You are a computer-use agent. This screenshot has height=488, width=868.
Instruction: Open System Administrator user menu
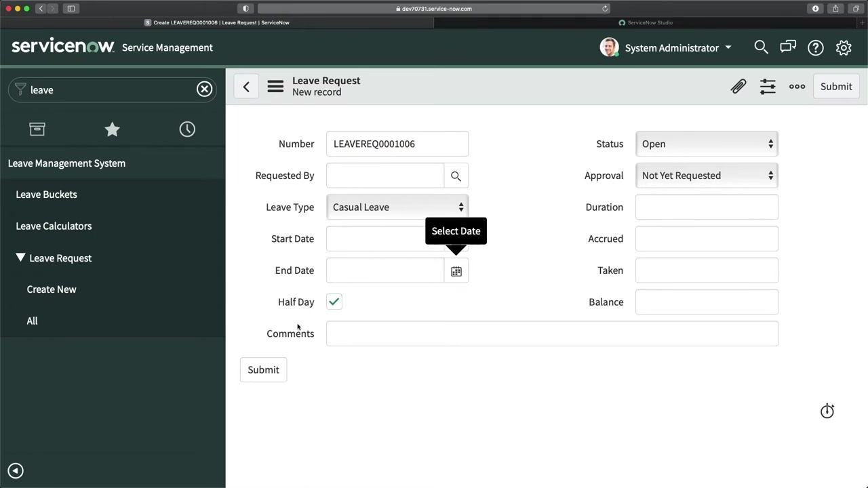tap(678, 47)
